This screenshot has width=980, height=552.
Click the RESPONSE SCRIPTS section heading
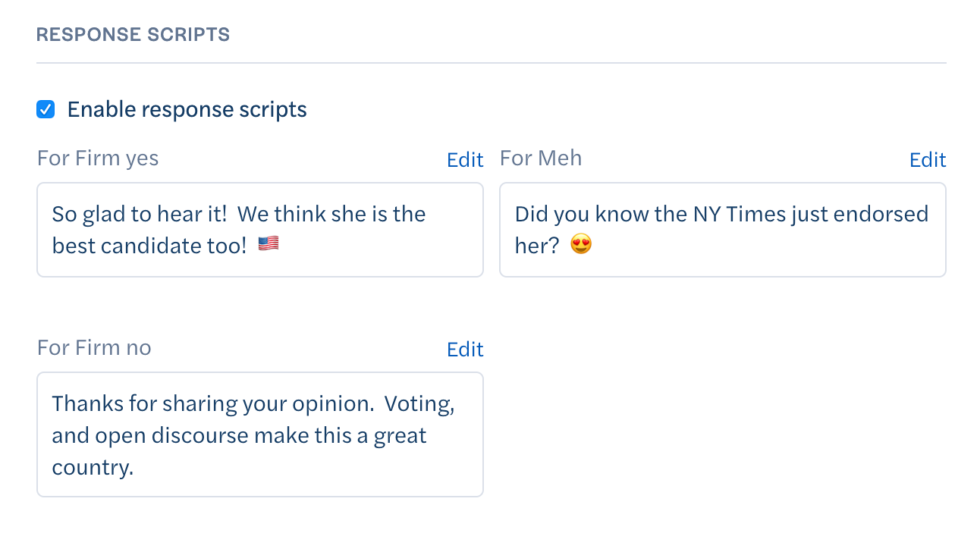coord(133,34)
